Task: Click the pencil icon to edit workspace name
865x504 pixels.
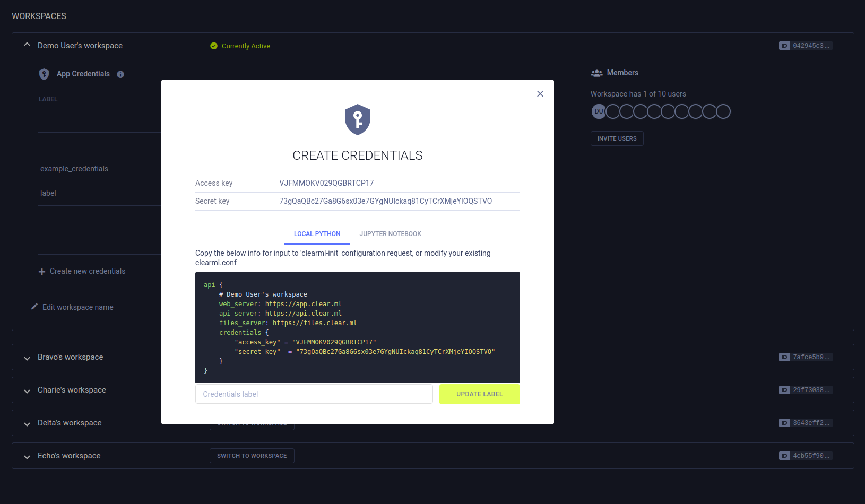Action: (34, 307)
